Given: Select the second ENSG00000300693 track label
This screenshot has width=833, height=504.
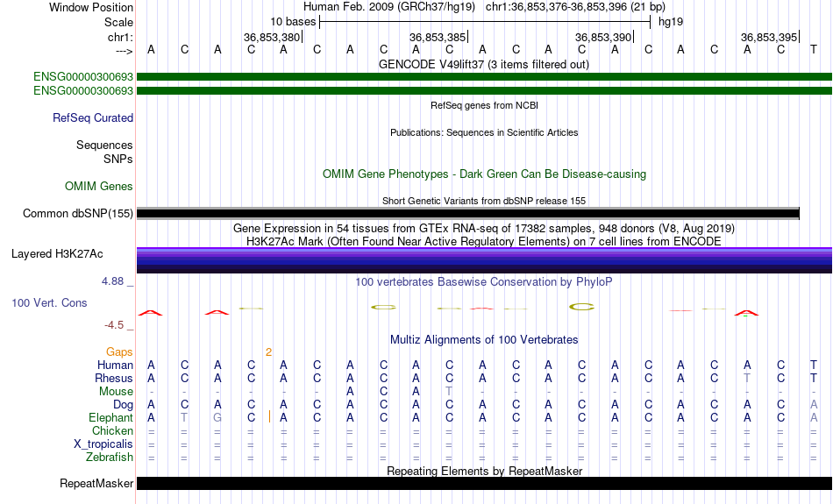Looking at the screenshot, I should (83, 91).
